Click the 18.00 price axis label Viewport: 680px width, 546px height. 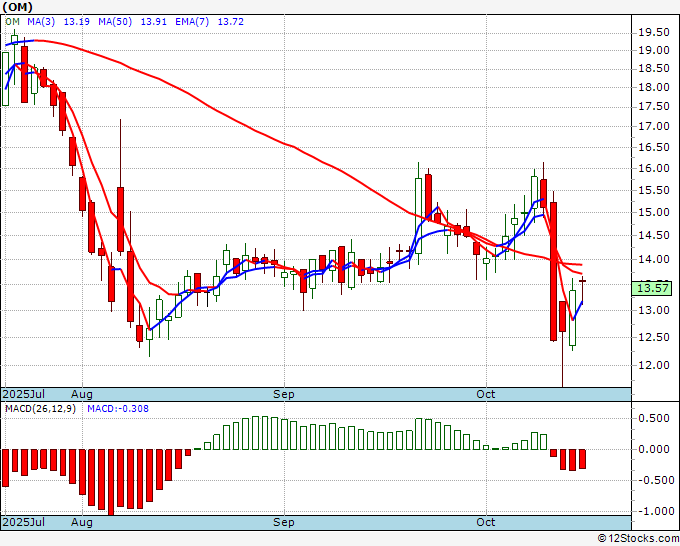(654, 87)
